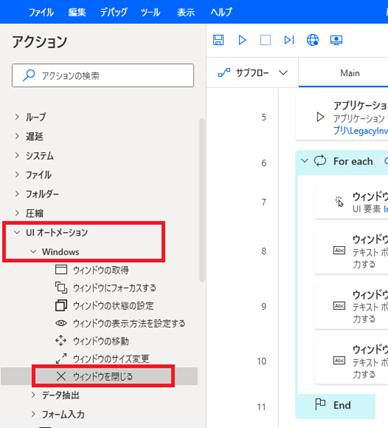Expand the フォーム入力 subgroup
The width and height of the screenshot is (388, 428).
coord(33,414)
